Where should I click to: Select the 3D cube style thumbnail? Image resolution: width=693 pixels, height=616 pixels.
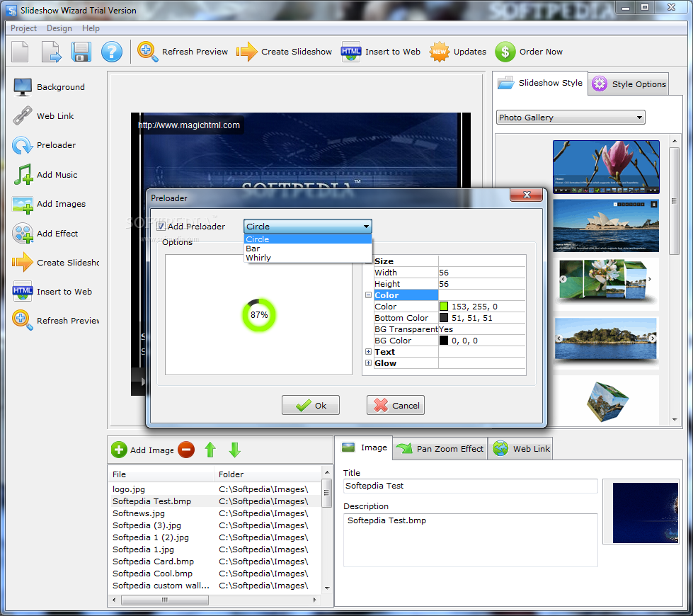(606, 401)
